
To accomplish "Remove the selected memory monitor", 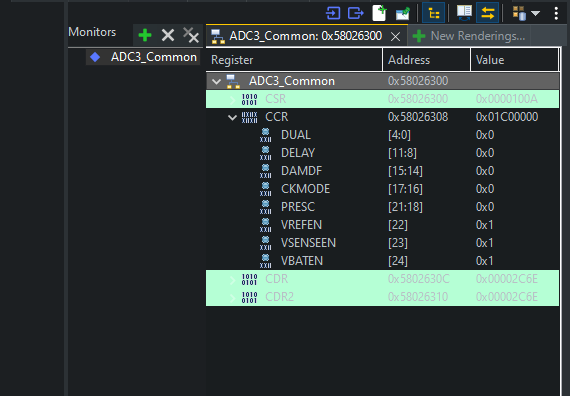I will pos(168,35).
